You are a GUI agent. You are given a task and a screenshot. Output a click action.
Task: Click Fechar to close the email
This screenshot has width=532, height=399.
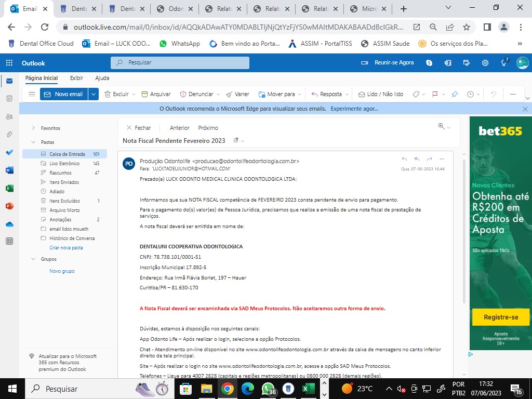139,128
